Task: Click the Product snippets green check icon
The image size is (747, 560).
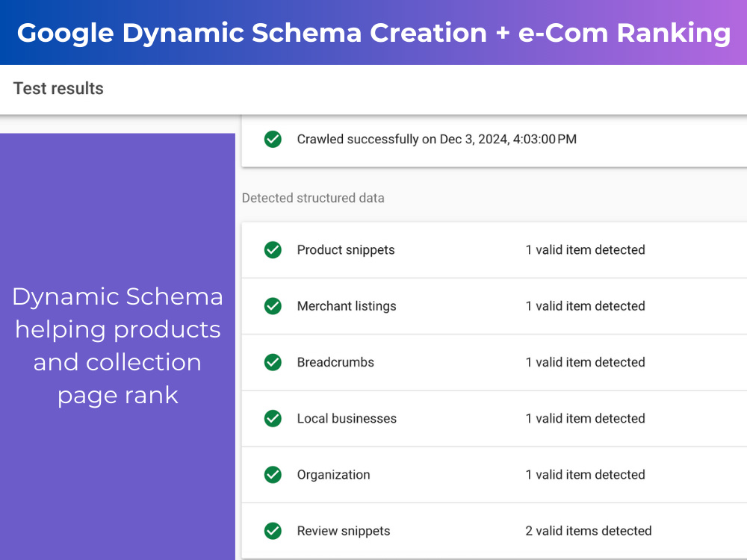Action: click(x=273, y=249)
